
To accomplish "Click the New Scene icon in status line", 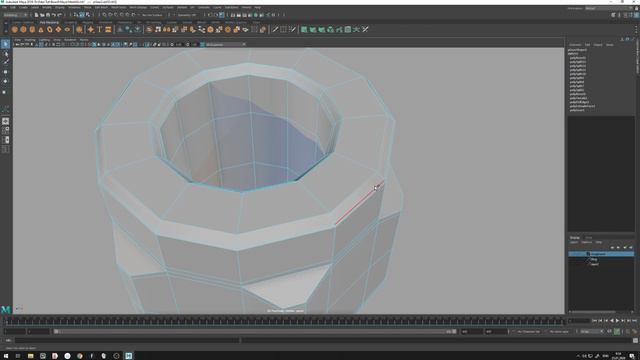I will pyautogui.click(x=37, y=15).
